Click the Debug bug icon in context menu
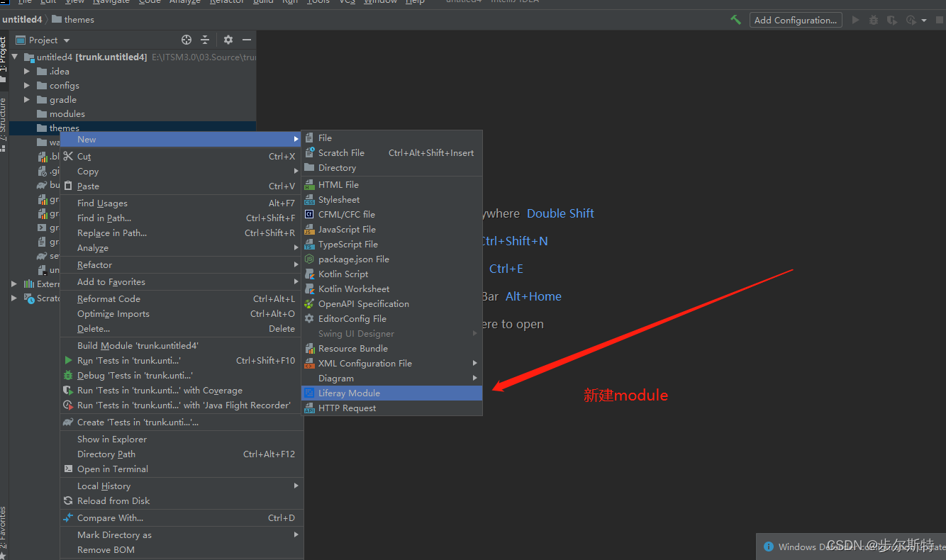Image resolution: width=946 pixels, height=560 pixels. click(68, 375)
